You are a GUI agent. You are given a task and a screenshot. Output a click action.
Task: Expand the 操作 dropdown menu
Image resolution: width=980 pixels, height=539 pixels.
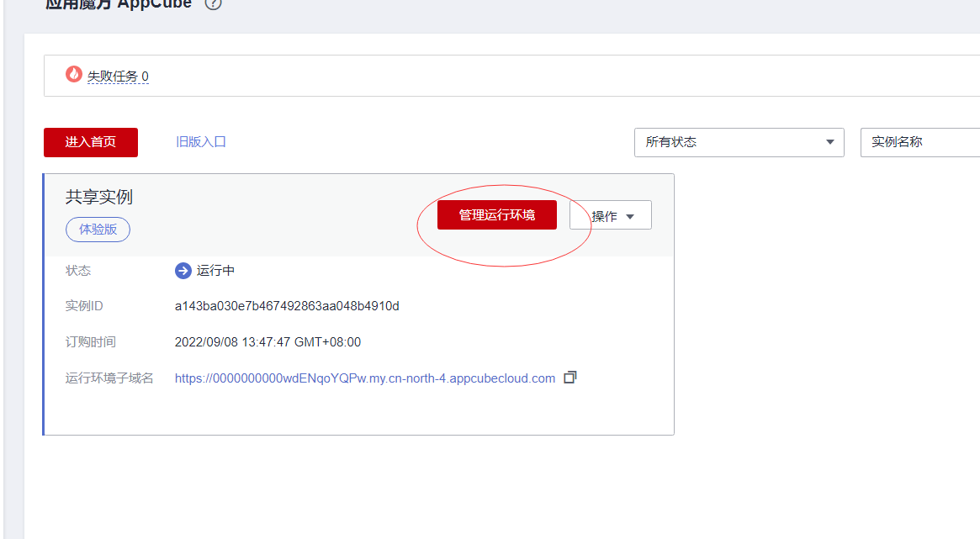point(611,215)
